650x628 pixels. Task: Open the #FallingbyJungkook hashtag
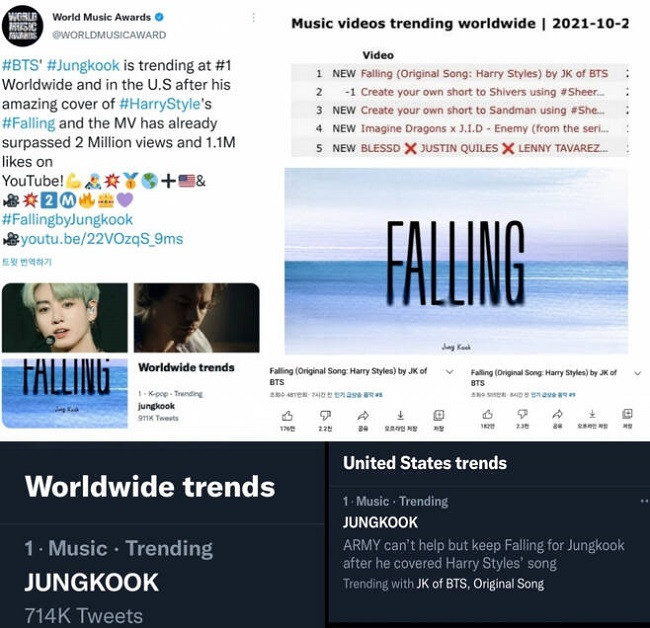[x=68, y=219]
